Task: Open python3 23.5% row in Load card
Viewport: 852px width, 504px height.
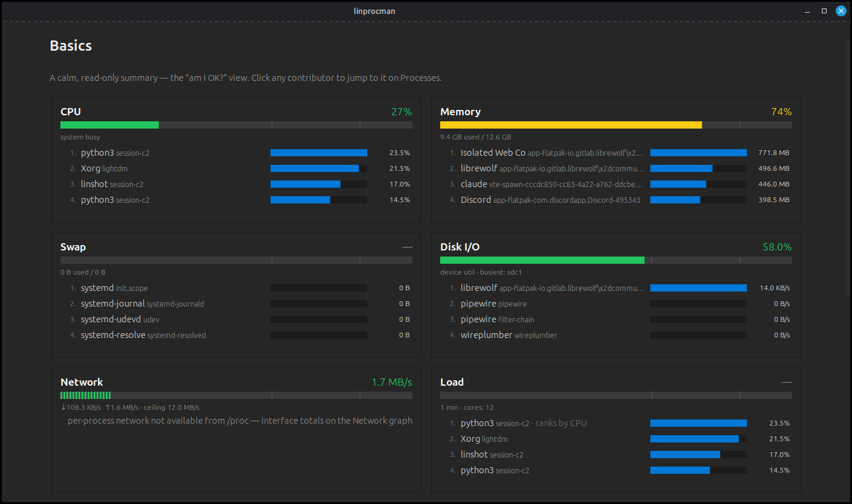Action: pyautogui.click(x=616, y=423)
